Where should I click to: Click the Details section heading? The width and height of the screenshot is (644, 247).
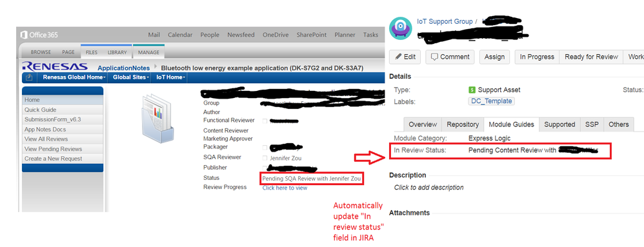(x=400, y=76)
